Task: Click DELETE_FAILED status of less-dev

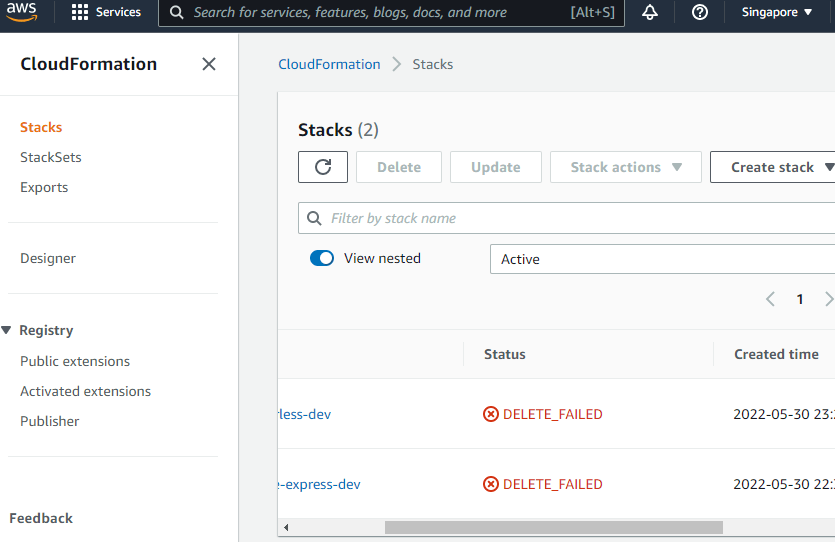Action: pyautogui.click(x=553, y=414)
